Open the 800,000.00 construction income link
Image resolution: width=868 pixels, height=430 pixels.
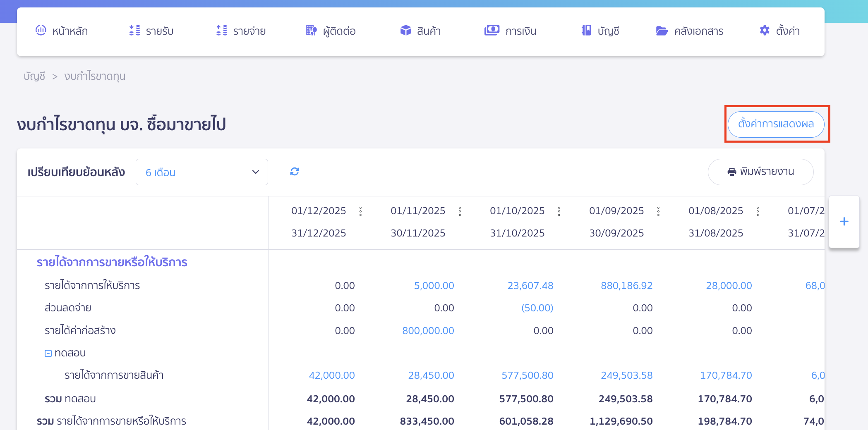pos(428,330)
